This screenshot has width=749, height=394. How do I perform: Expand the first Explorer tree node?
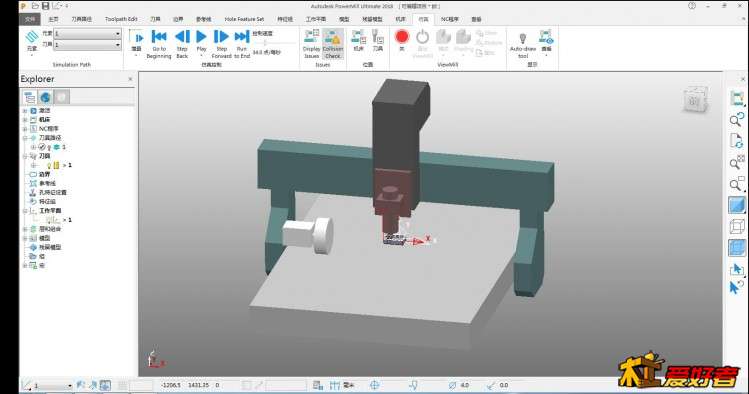coord(25,110)
